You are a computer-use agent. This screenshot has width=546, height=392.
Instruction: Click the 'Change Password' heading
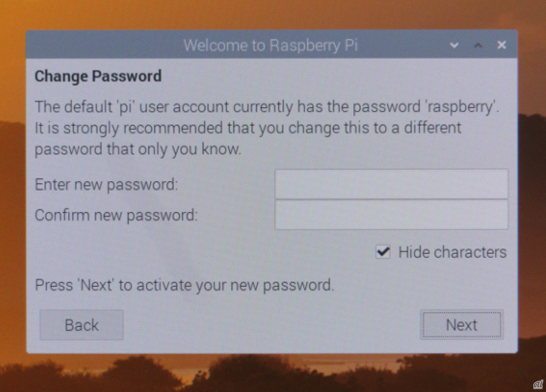(x=98, y=76)
